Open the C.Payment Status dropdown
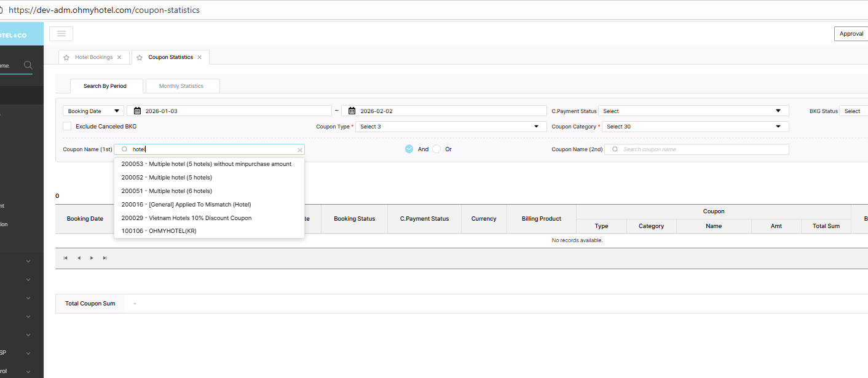 point(693,111)
